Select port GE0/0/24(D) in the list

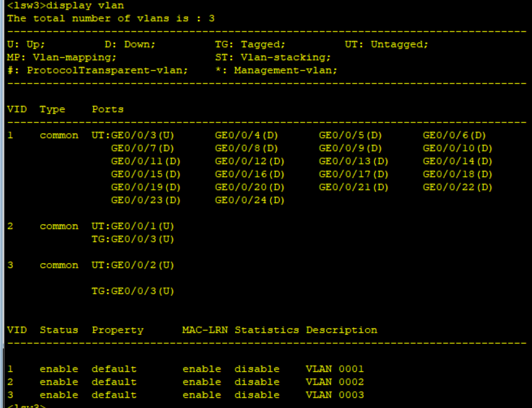pyautogui.click(x=249, y=200)
